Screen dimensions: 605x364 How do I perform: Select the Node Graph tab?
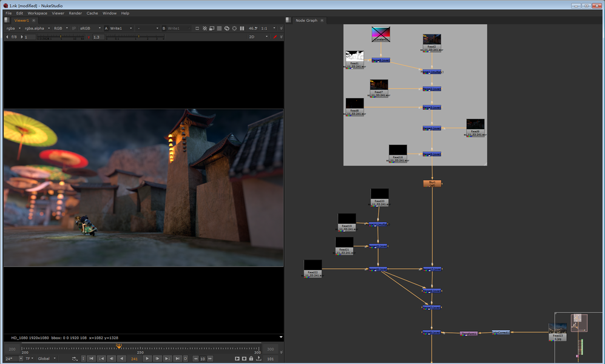coord(306,21)
